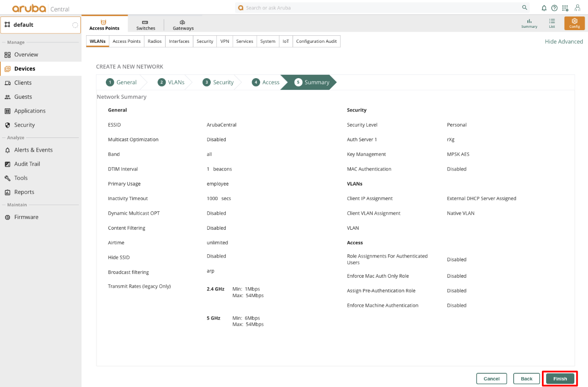Open the Switches device tab
Screen dimensions: 588x387
coord(146,25)
